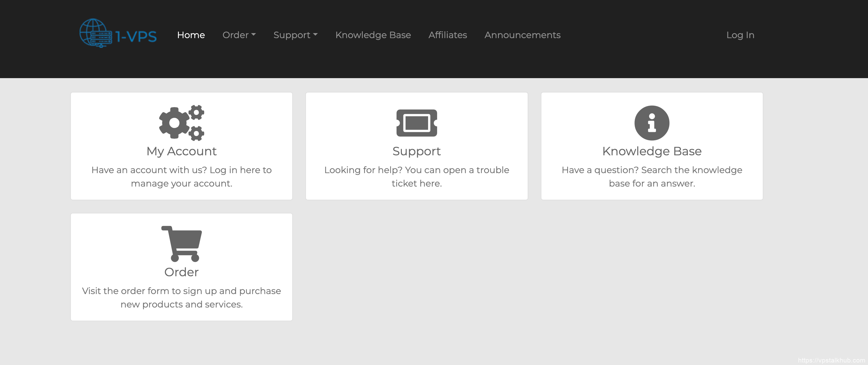This screenshot has width=868, height=365.
Task: Open the Announcements page from the navbar
Action: 522,35
